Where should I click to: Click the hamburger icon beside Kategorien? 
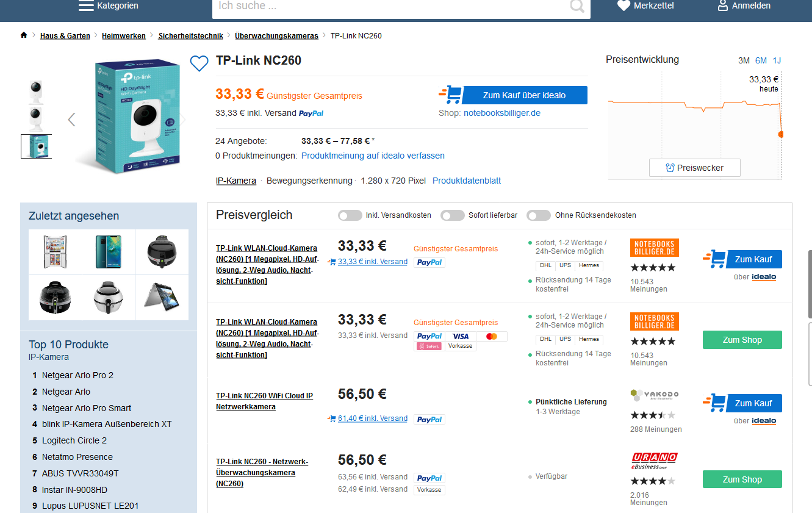[x=86, y=6]
